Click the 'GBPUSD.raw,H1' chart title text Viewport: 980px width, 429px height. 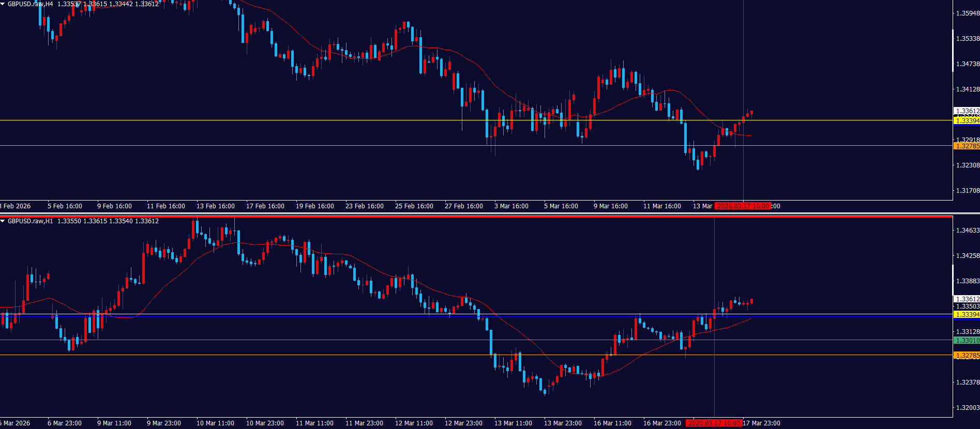coord(30,221)
